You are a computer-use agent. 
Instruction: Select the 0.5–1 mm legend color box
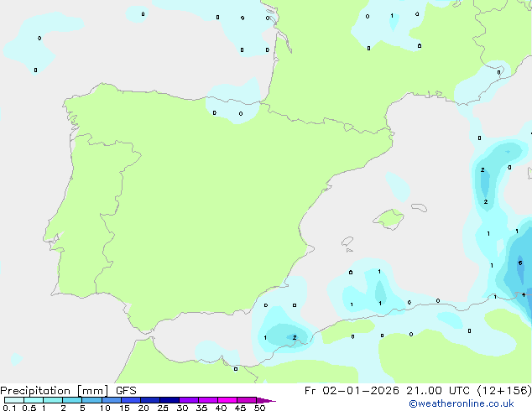click(34, 400)
